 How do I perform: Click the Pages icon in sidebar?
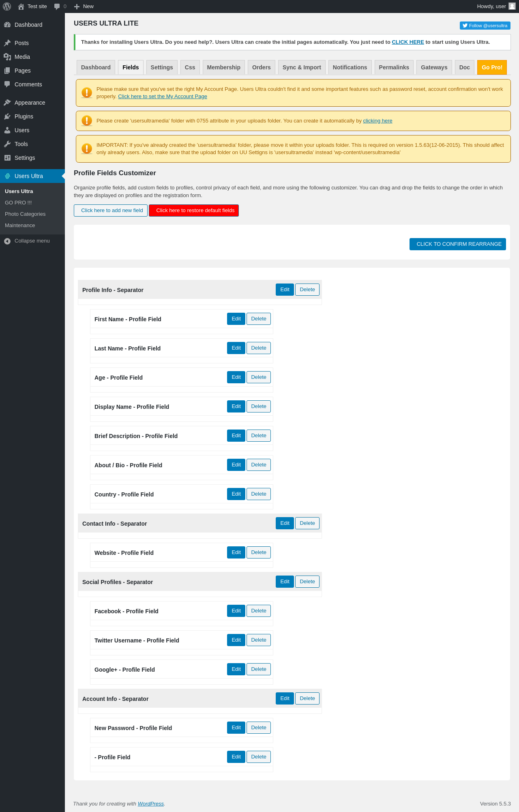click(x=7, y=71)
